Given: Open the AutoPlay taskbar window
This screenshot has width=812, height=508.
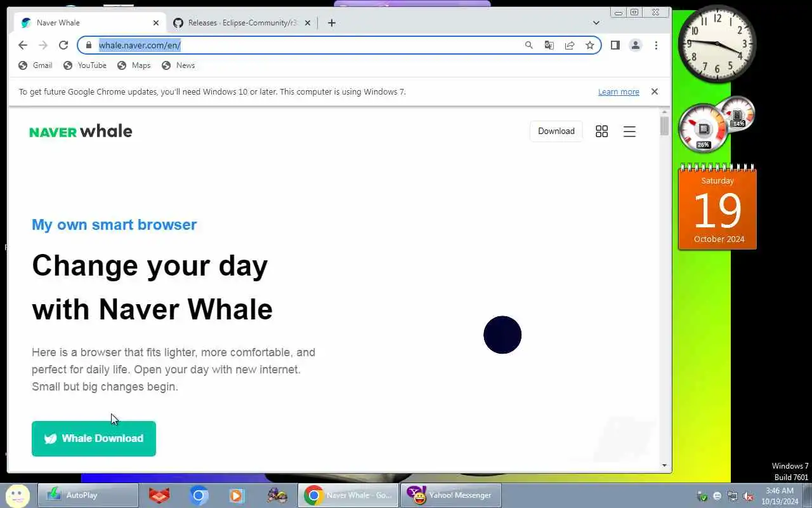Looking at the screenshot, I should click(88, 495).
